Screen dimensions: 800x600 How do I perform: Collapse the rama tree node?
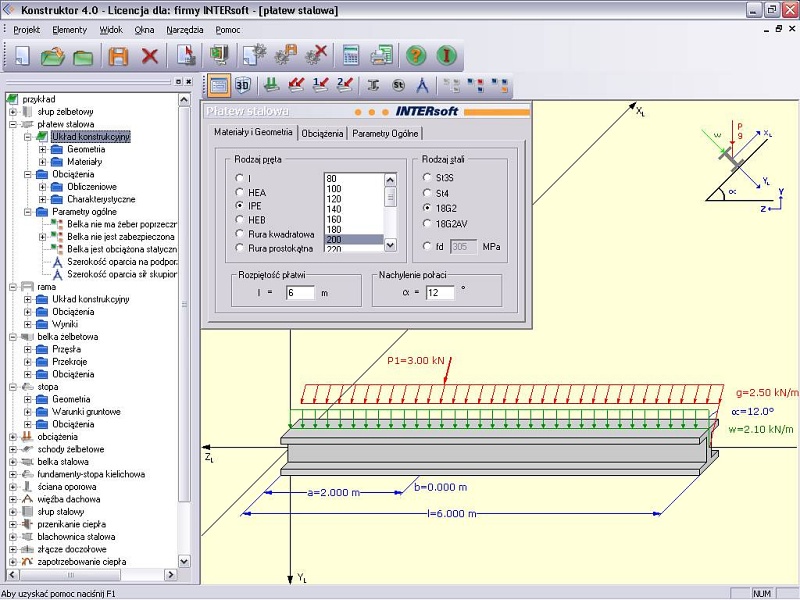[13, 287]
